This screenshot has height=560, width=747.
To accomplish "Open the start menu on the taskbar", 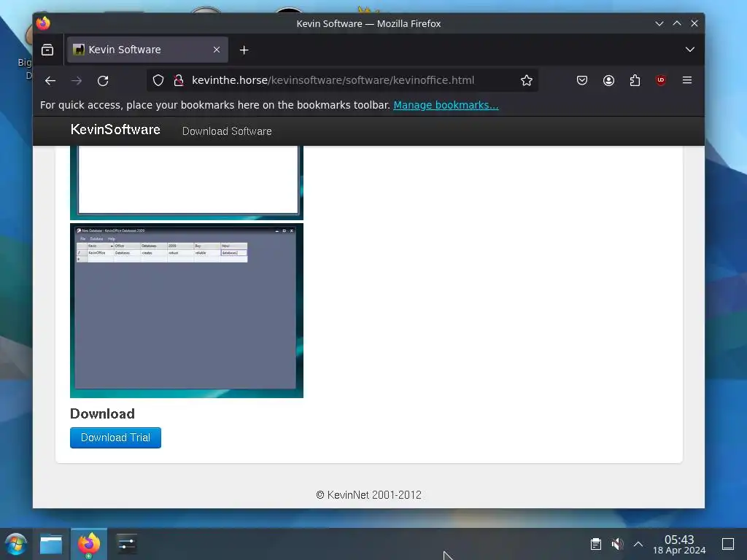I will (x=16, y=544).
